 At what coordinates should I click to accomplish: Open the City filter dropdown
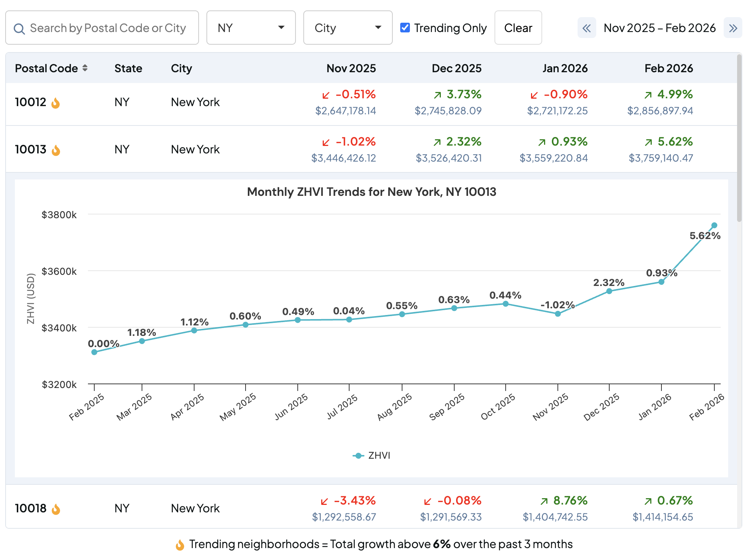tap(348, 28)
